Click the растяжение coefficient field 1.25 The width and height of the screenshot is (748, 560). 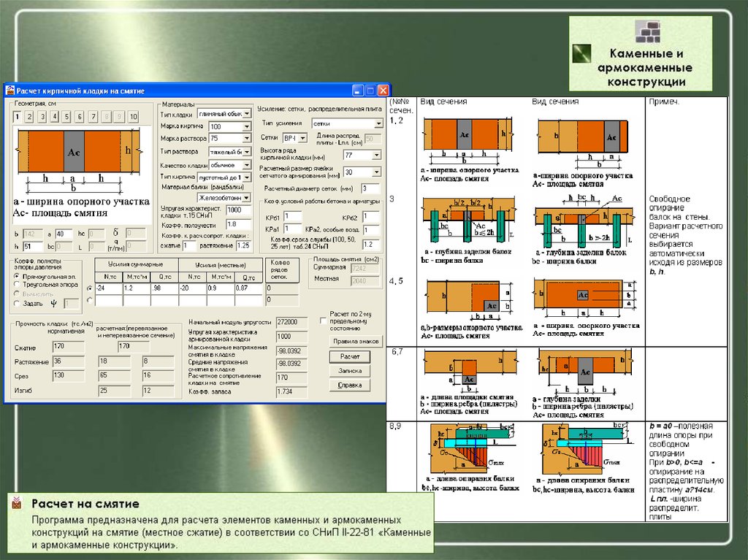coord(243,245)
